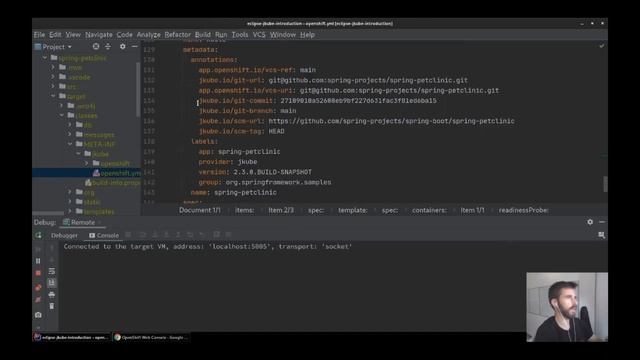Screen dimensions: 640x360
Task: Select build-info.properties file in tree
Action: pyautogui.click(x=113, y=182)
